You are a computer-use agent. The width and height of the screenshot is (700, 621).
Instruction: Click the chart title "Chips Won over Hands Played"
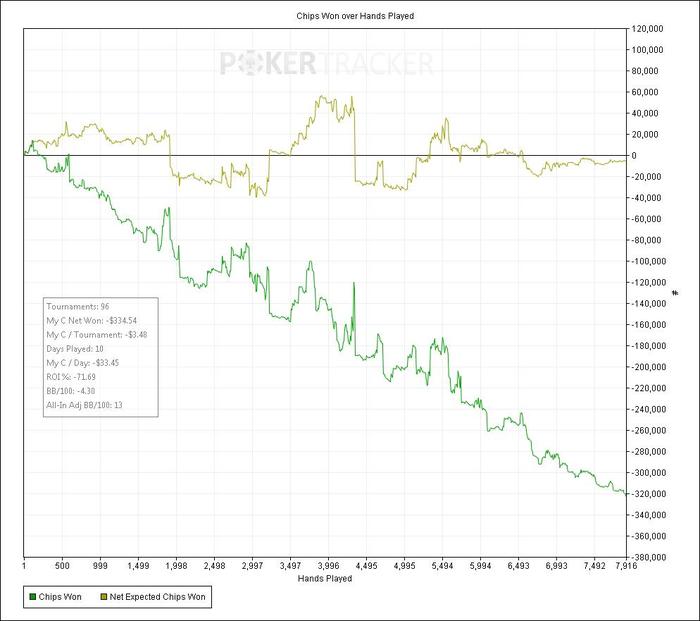click(355, 16)
